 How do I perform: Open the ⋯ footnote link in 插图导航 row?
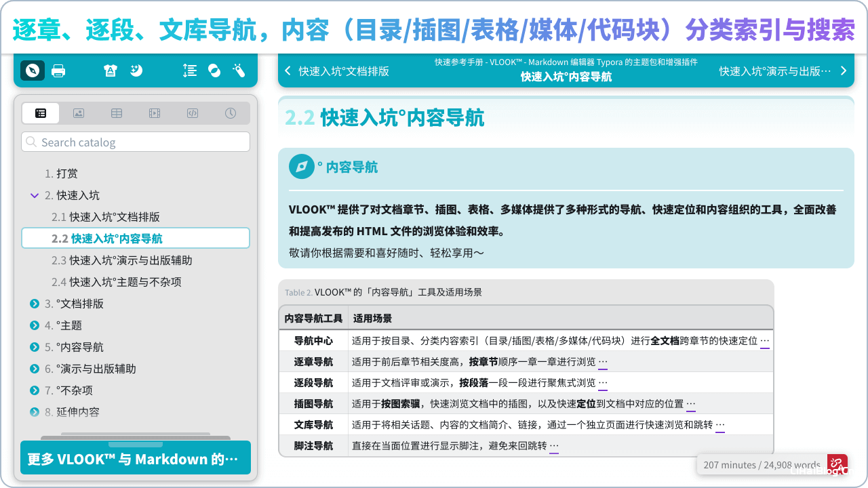[691, 405]
